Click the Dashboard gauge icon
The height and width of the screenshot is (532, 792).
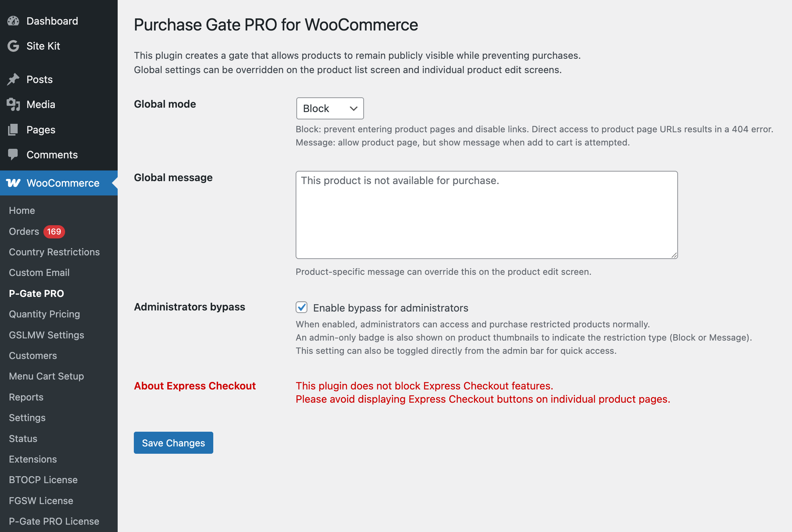[x=13, y=21]
